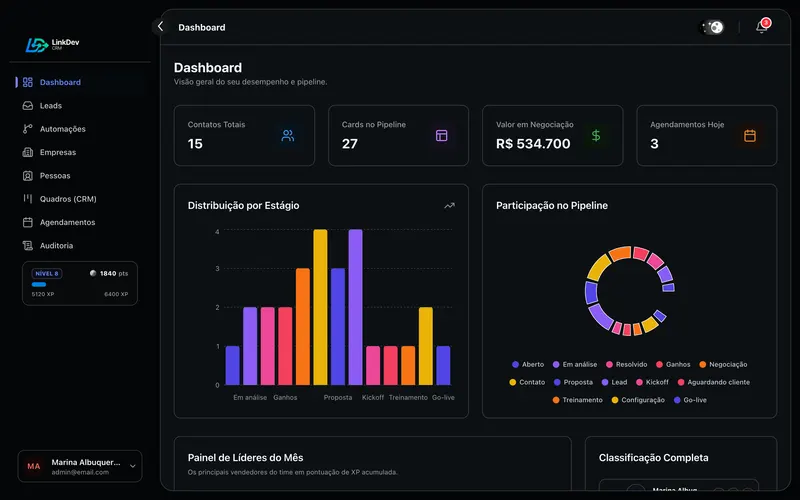800x500 pixels.
Task: Click the Negociação legend color dot
Action: (x=703, y=364)
